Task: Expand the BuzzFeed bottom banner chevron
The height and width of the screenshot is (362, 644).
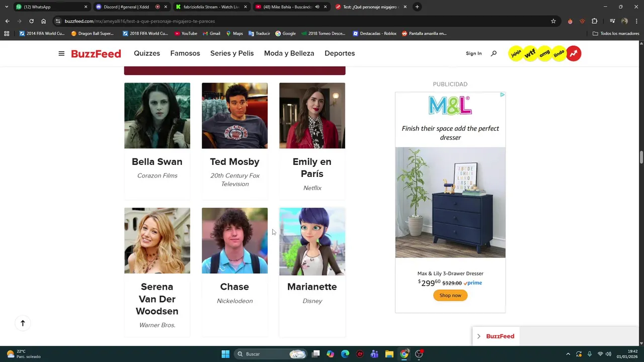Action: (478, 336)
